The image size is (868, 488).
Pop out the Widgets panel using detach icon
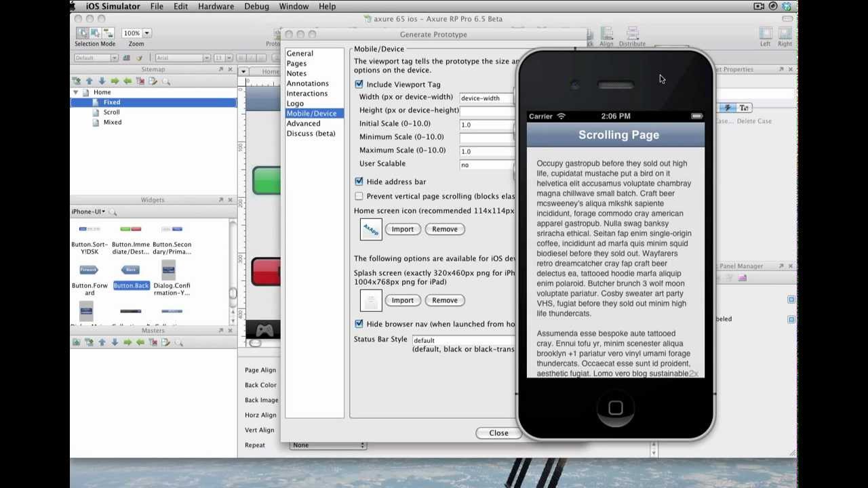pyautogui.click(x=221, y=200)
